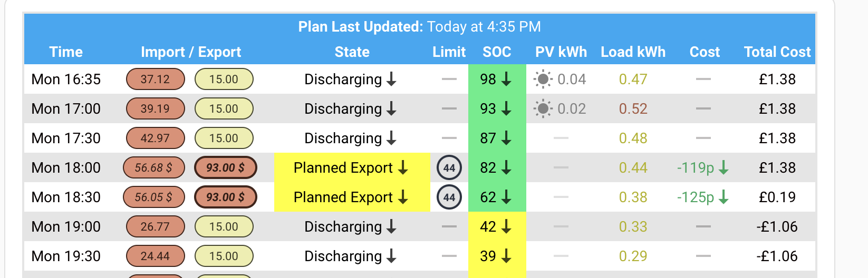This screenshot has width=868, height=278.
Task: Click the SOC column header
Action: click(x=497, y=52)
